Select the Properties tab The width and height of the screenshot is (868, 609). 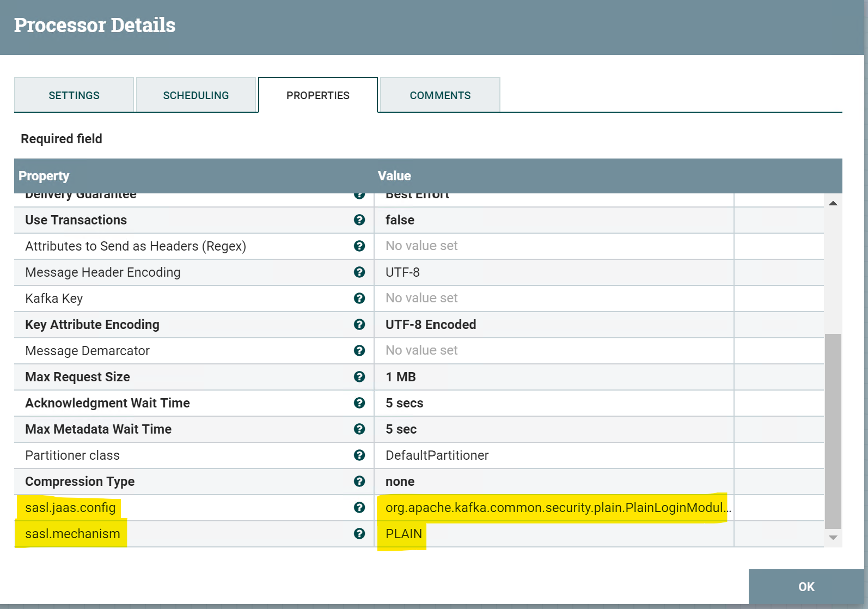[x=318, y=95]
